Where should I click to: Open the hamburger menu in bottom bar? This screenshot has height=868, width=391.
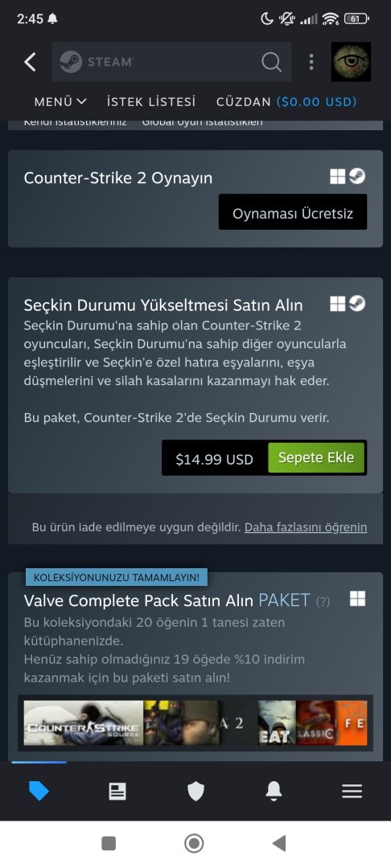[352, 791]
